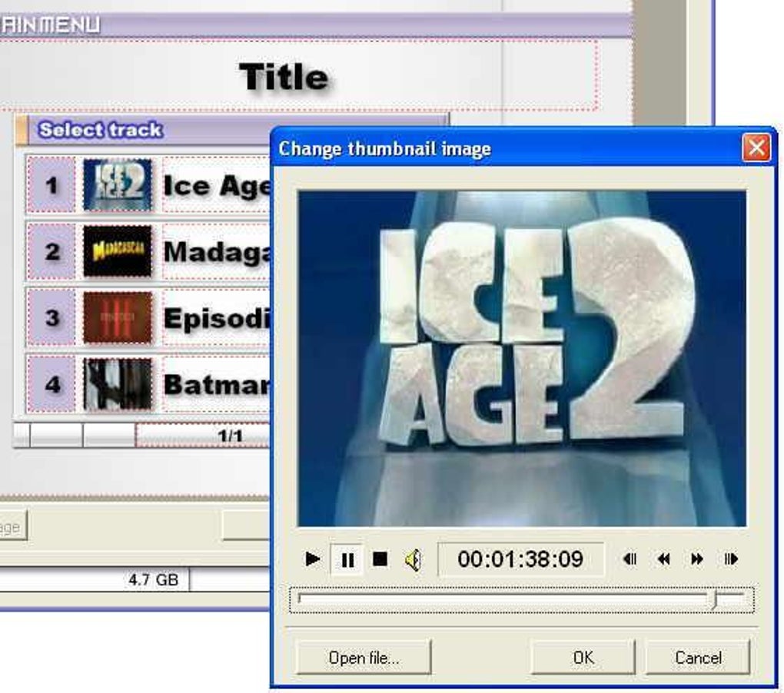Click the 1/1 page indicator

pos(230,436)
